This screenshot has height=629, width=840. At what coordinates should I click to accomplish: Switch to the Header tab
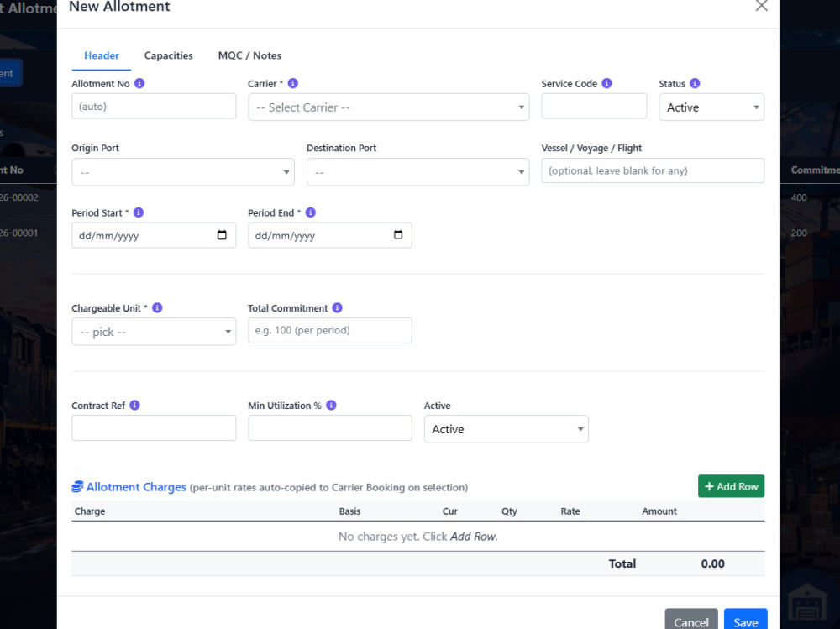tap(102, 55)
